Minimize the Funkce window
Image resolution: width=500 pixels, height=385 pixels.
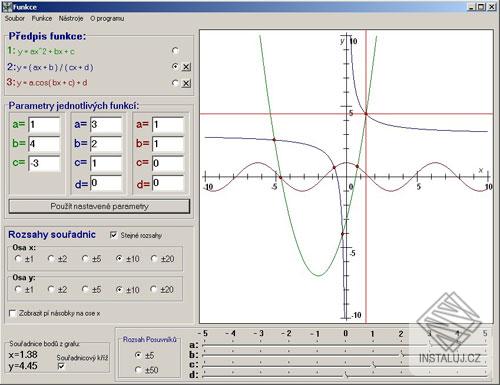471,6
